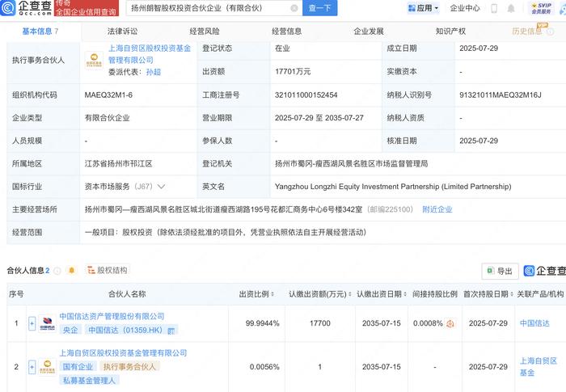566x392 pixels.
Task: Select the capital amount 17701万元
Action: pos(293,71)
